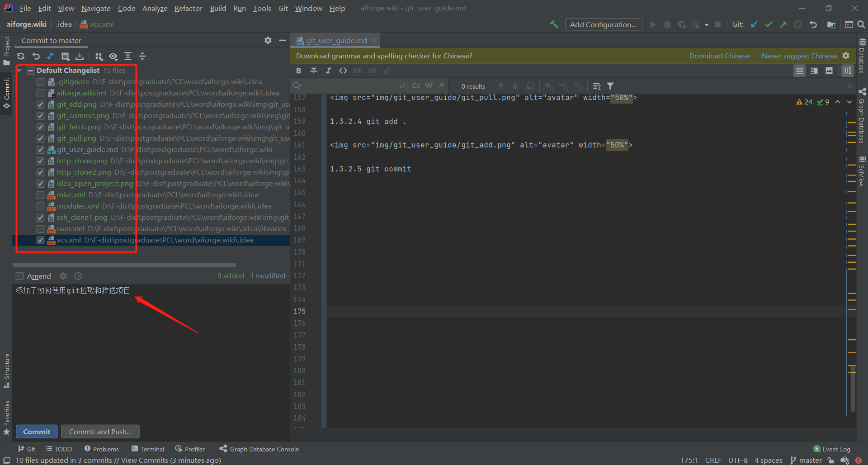Open the CRLF line separator selector
Screen dimensions: 868x465
click(713, 460)
